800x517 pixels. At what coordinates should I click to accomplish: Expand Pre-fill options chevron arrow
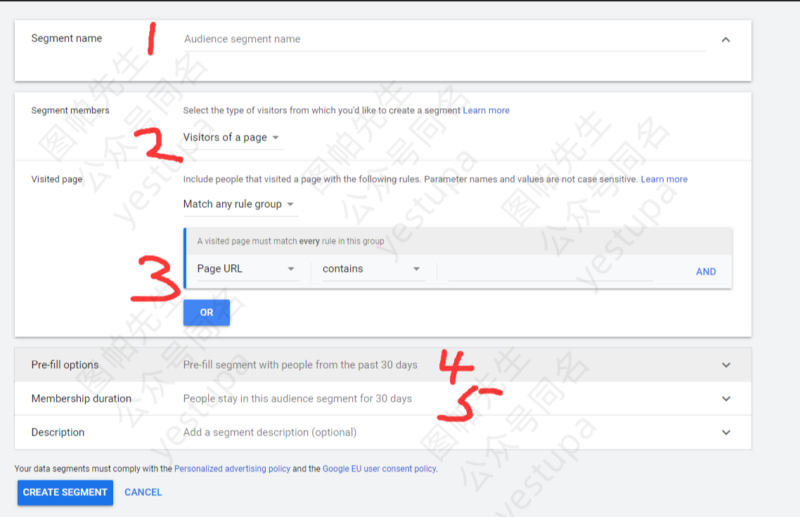pyautogui.click(x=725, y=365)
